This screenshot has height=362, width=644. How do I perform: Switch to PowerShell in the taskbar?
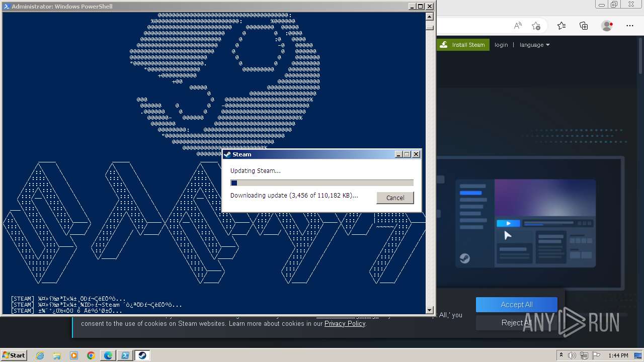(125, 355)
